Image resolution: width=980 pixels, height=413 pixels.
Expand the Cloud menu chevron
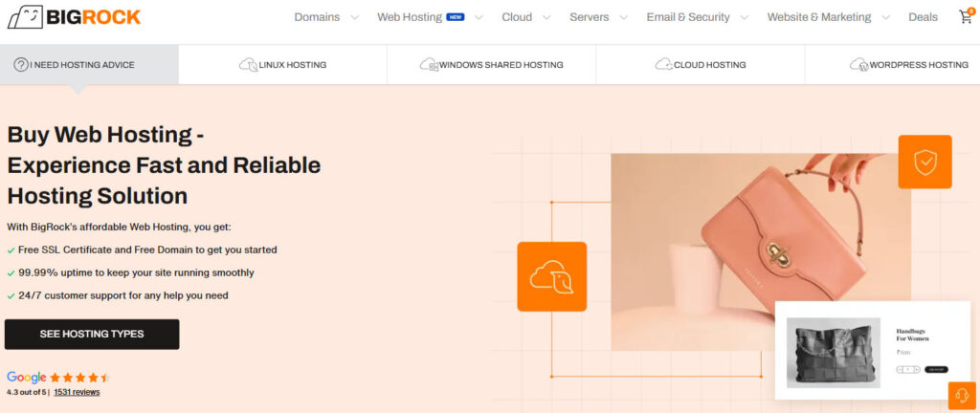[x=546, y=17]
